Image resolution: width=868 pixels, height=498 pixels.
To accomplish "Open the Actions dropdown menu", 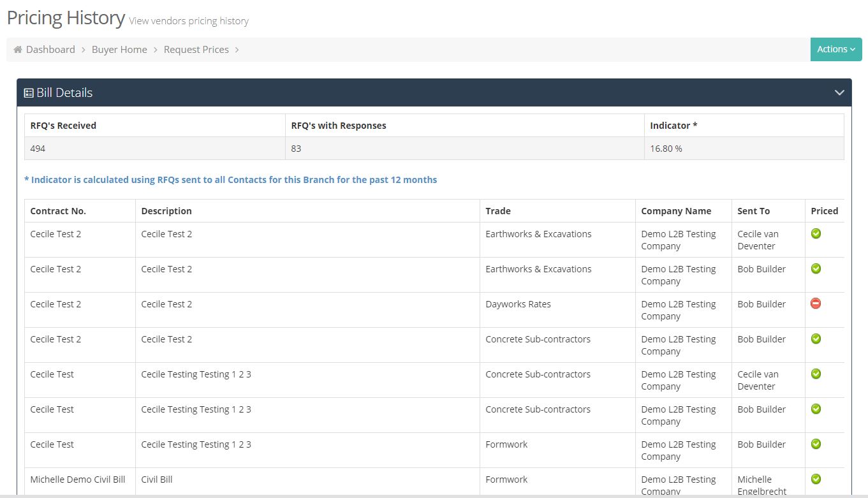I will point(836,49).
